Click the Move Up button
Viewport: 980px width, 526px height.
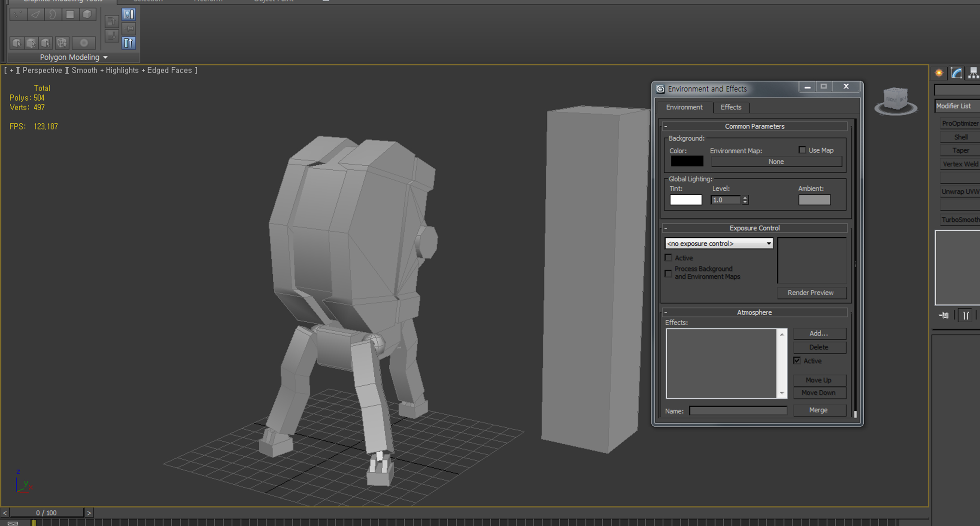point(819,380)
